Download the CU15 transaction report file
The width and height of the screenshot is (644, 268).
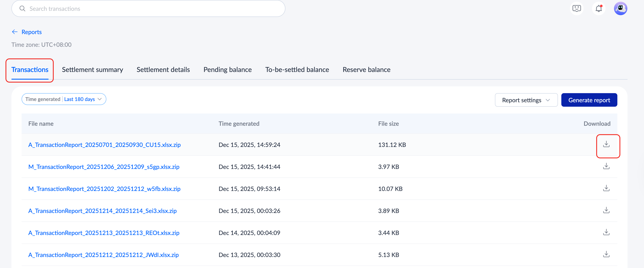(606, 144)
